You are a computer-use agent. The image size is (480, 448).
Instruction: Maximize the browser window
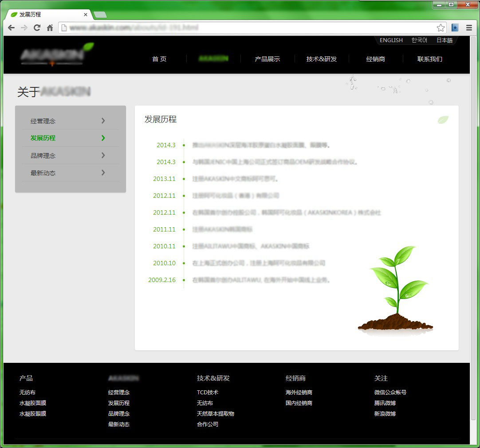(451, 4)
